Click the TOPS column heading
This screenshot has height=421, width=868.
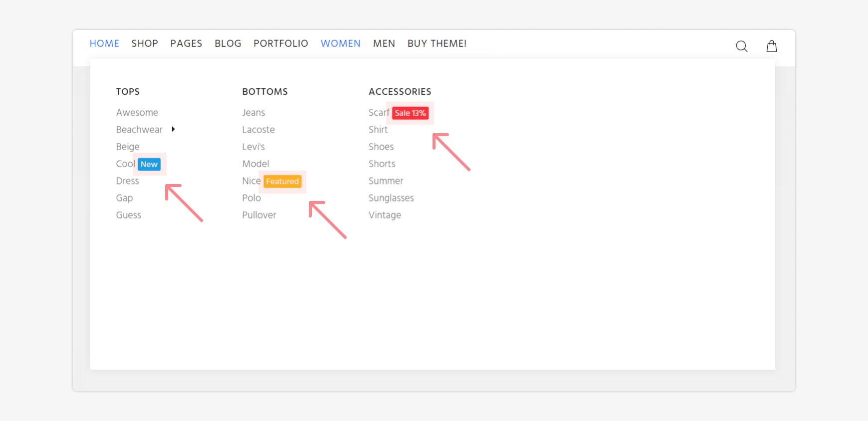[128, 92]
